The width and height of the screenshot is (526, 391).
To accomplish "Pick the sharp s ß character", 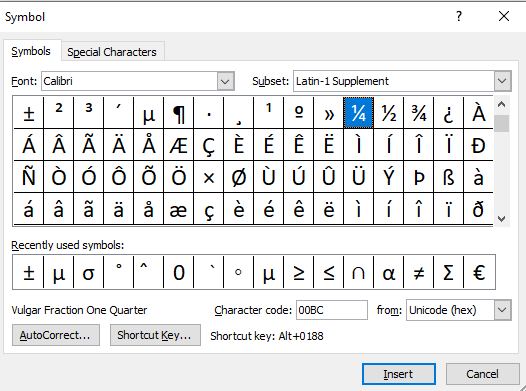I will click(448, 177).
